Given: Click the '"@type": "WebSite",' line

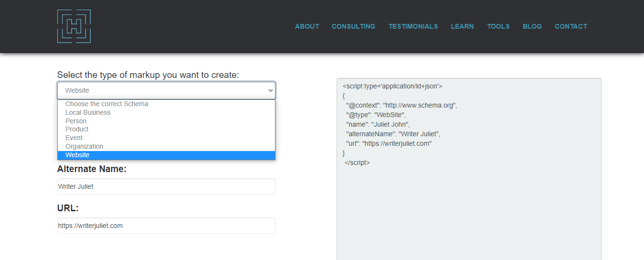Looking at the screenshot, I should [376, 115].
